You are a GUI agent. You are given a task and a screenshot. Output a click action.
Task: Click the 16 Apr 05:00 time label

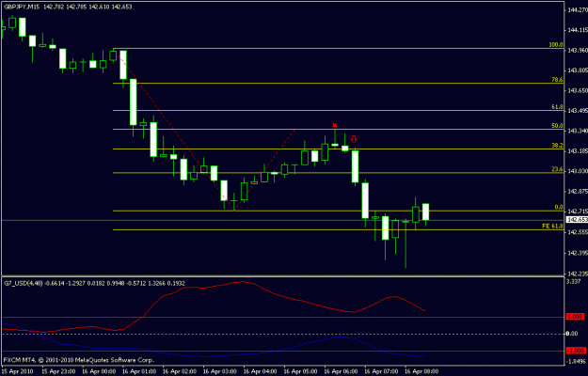[301, 371]
